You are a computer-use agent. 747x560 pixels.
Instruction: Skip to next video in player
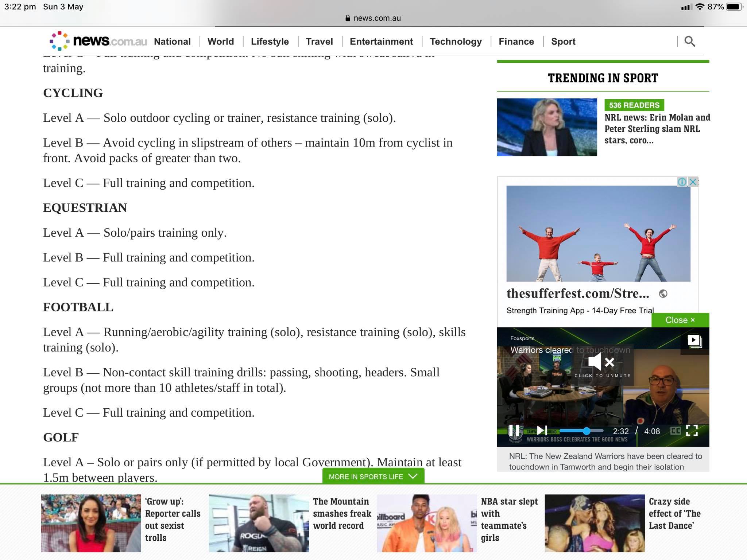[542, 431]
